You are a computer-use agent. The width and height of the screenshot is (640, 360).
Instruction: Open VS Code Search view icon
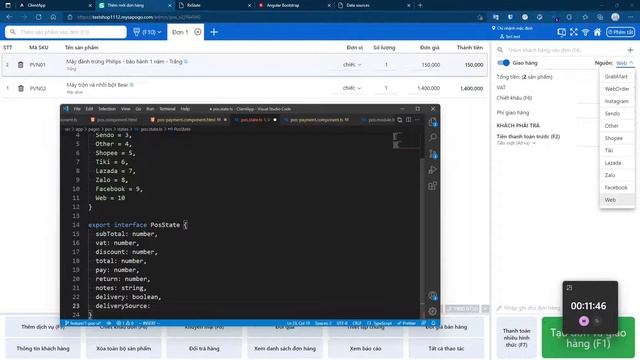(433, 138)
